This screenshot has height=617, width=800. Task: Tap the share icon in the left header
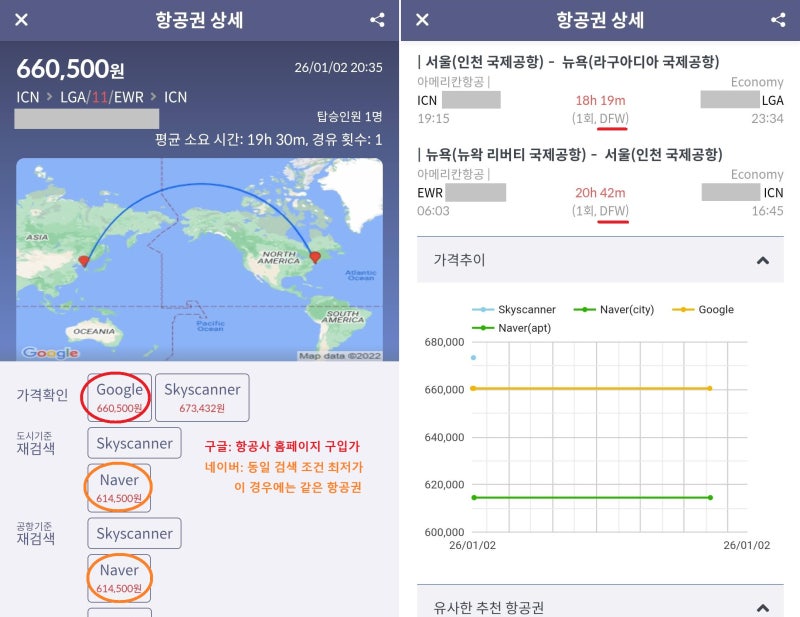click(377, 20)
